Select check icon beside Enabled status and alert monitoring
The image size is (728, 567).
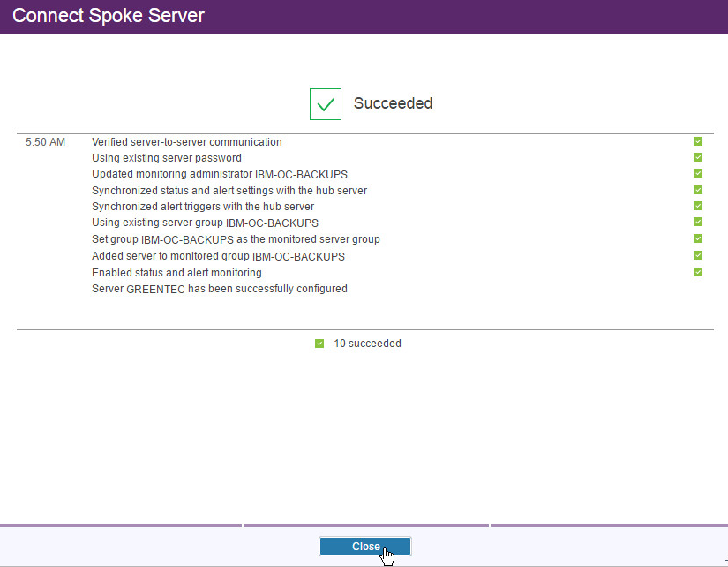point(698,272)
